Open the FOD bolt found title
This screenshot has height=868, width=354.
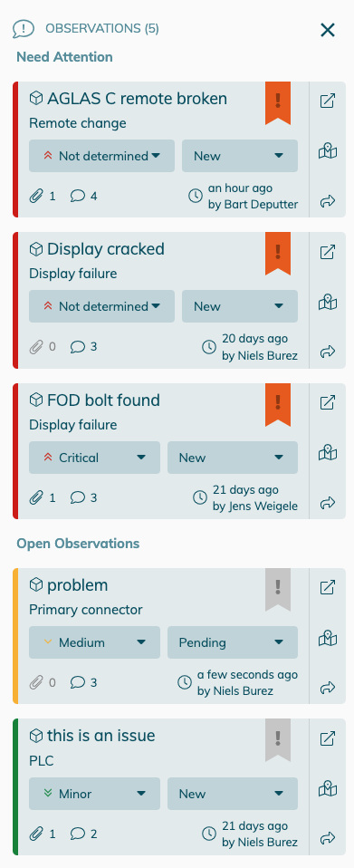(x=103, y=400)
